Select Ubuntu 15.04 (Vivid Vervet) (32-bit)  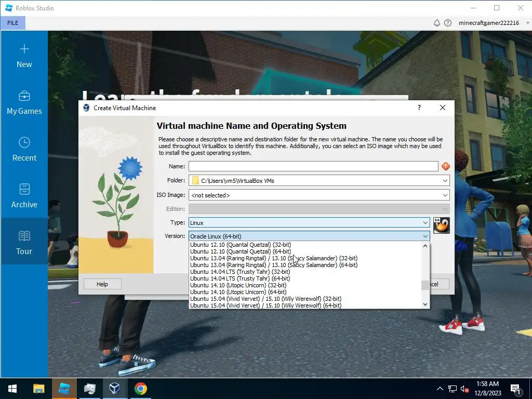tap(265, 299)
